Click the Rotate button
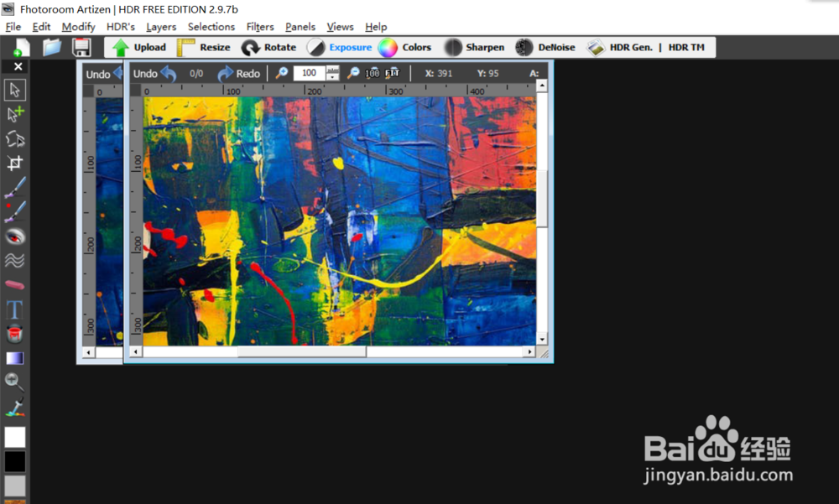 268,48
